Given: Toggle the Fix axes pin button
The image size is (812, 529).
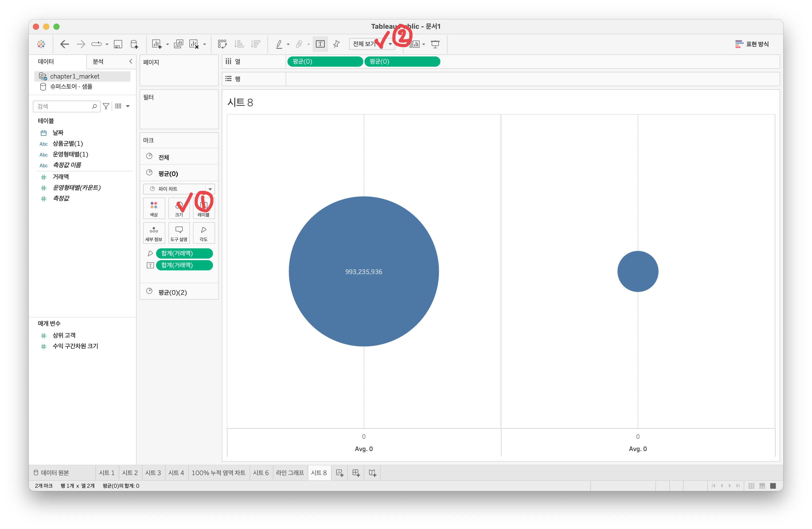Looking at the screenshot, I should click(336, 44).
